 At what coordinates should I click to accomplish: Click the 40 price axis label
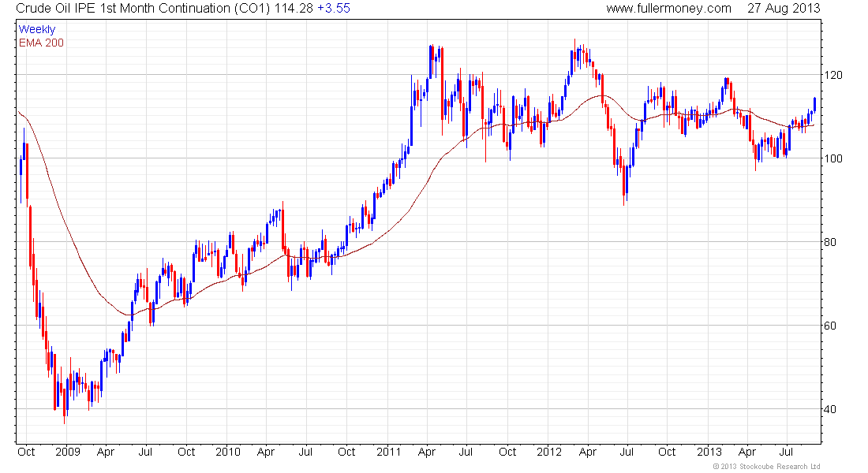point(830,409)
